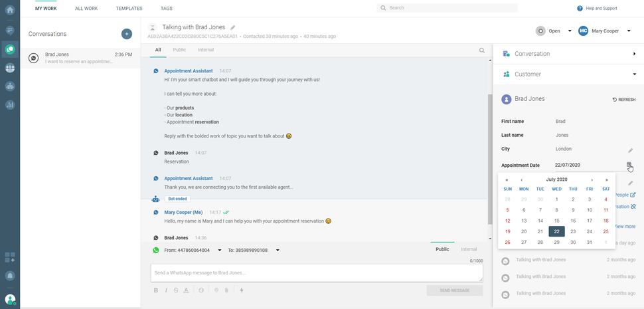Edit the City field pencil icon

point(631,150)
